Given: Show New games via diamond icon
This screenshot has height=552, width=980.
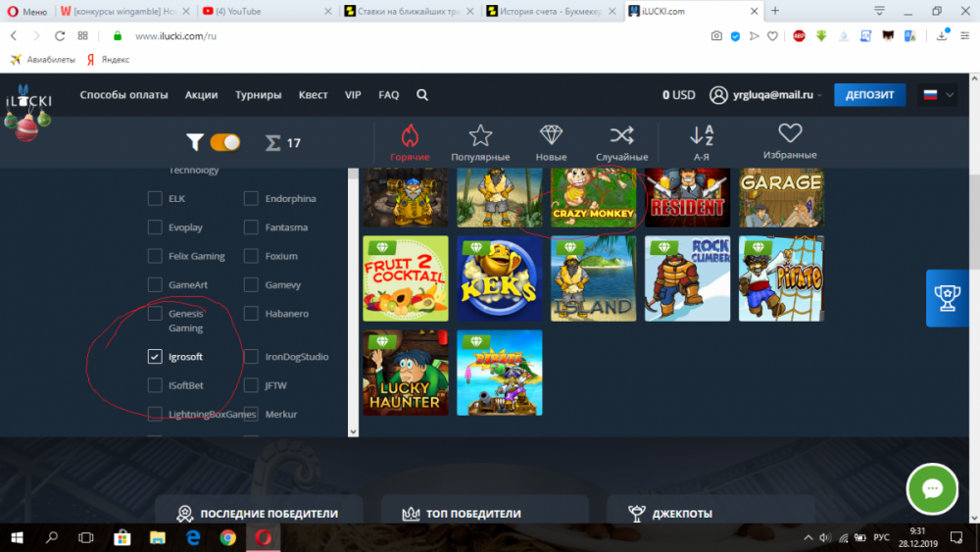Looking at the screenshot, I should coord(552,135).
